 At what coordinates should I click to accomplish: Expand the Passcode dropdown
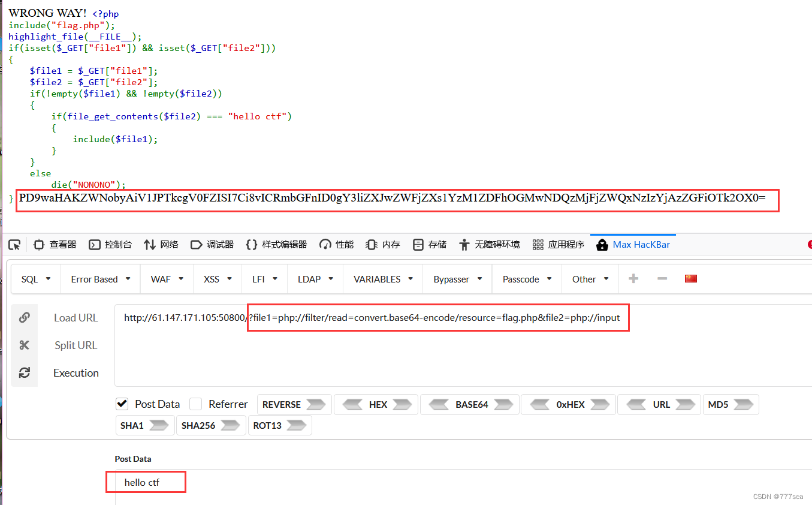(527, 279)
